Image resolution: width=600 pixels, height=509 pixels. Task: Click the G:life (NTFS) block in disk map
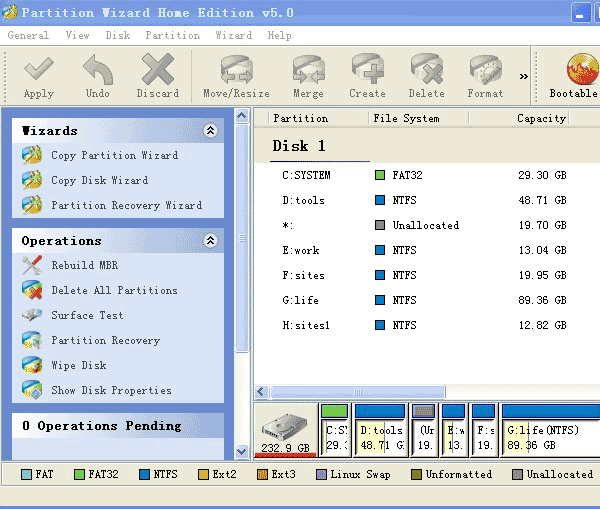point(550,430)
